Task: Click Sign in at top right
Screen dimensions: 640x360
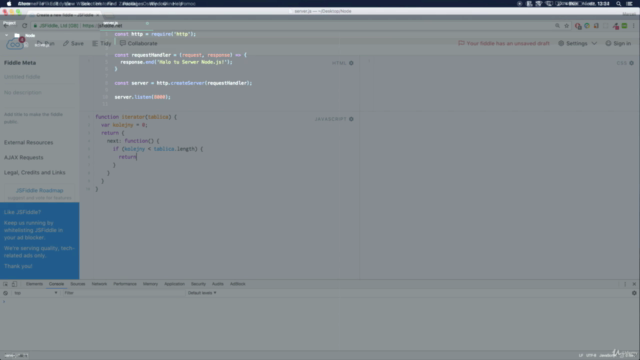Action: [618, 43]
